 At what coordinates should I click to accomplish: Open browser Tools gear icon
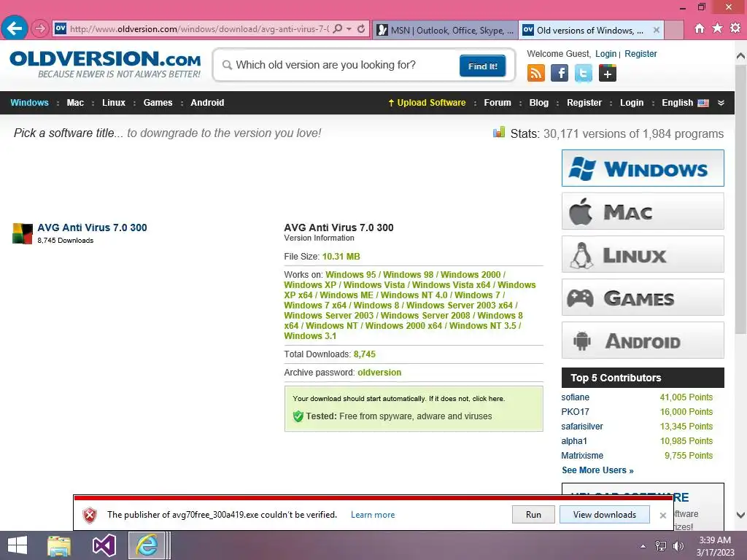(x=735, y=28)
